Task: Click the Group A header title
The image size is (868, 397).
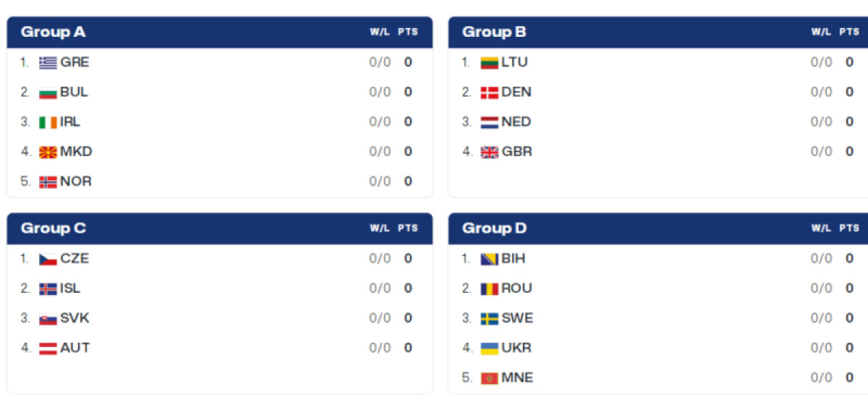Action: point(53,32)
